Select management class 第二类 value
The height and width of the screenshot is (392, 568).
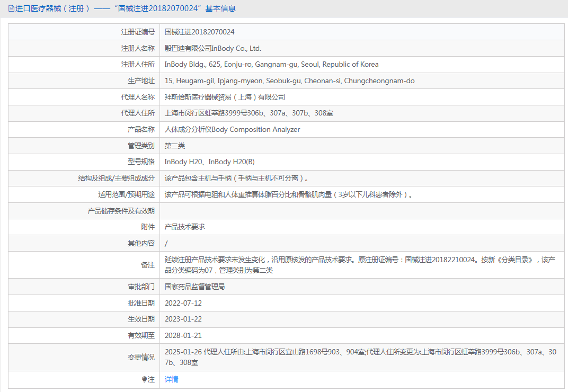tap(175, 146)
